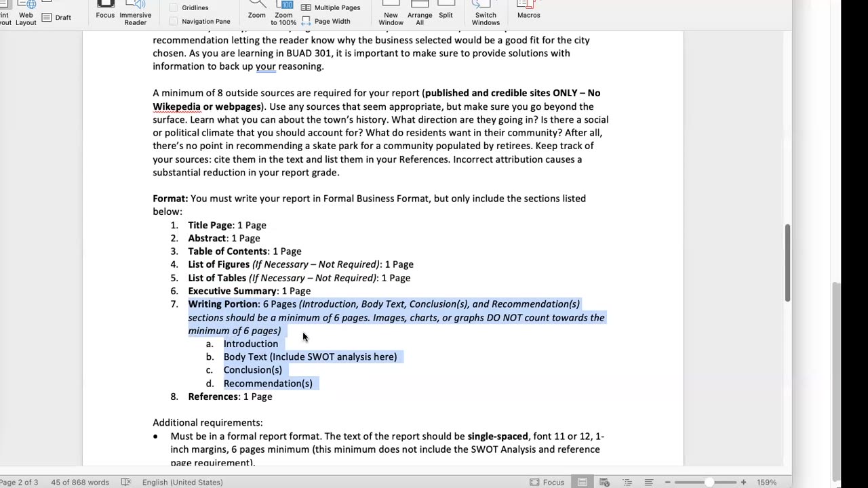Click the bold word single-spaced
This screenshot has height=488, width=868.
tap(498, 436)
